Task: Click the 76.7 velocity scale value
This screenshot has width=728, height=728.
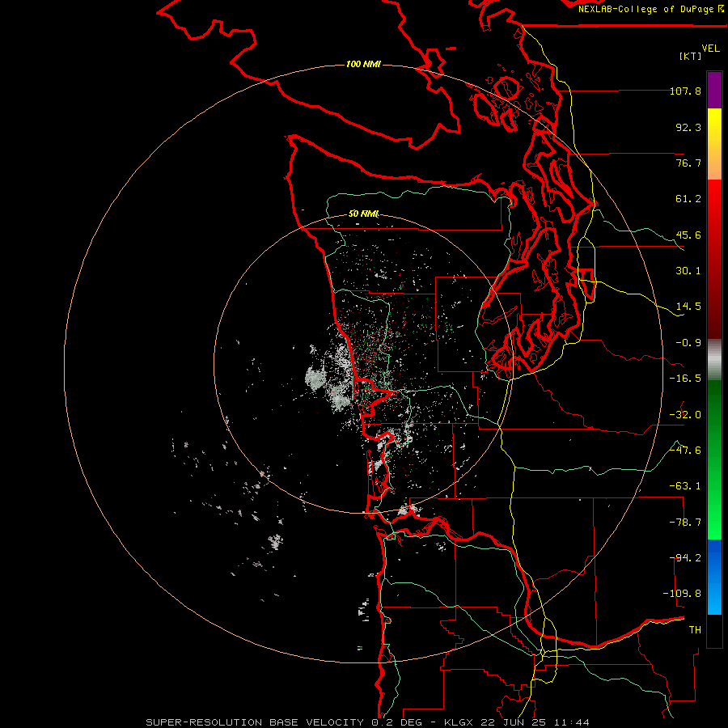Action: click(x=688, y=163)
